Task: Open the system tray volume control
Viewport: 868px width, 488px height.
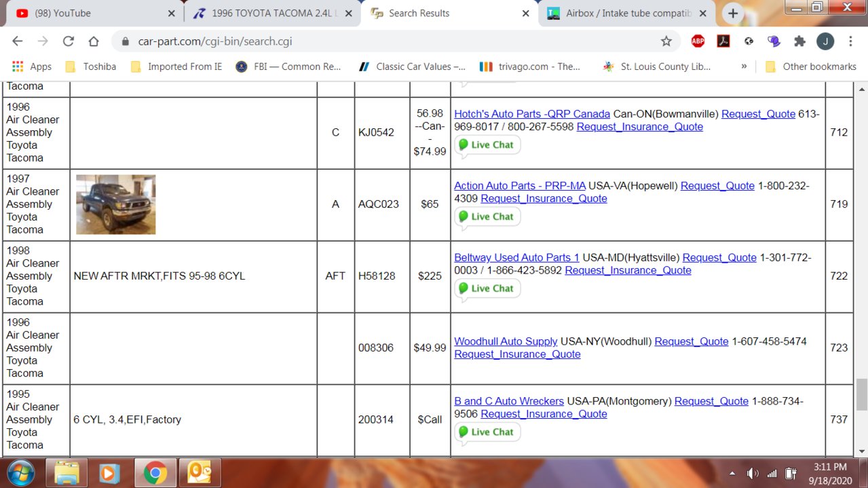Action: (753, 473)
